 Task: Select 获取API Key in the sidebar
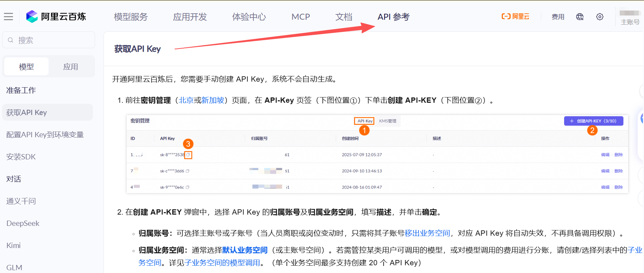[x=48, y=113]
